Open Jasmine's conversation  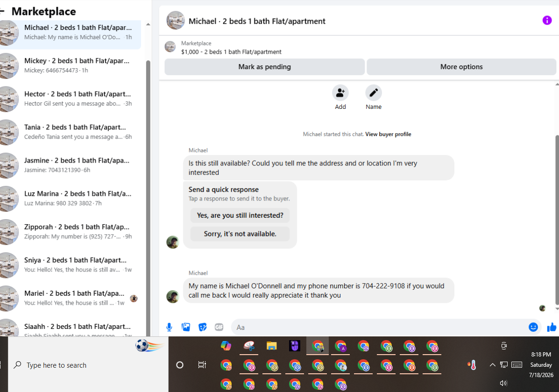point(71,165)
